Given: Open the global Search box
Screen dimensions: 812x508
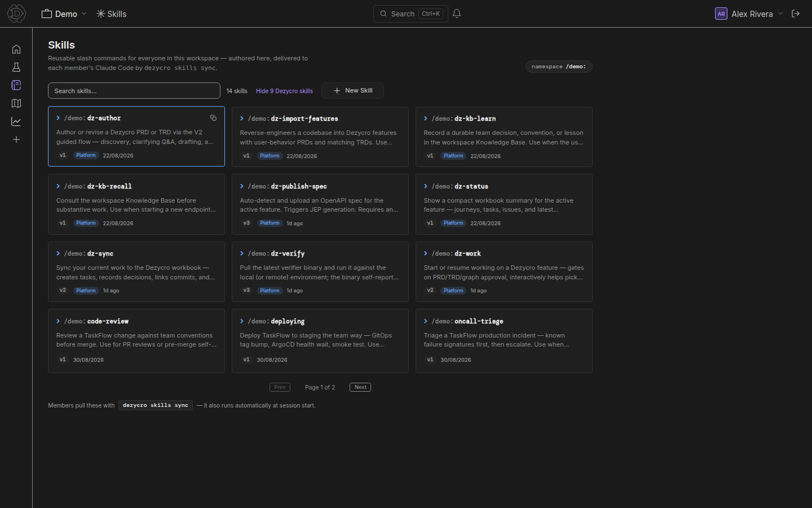Looking at the screenshot, I should [411, 14].
